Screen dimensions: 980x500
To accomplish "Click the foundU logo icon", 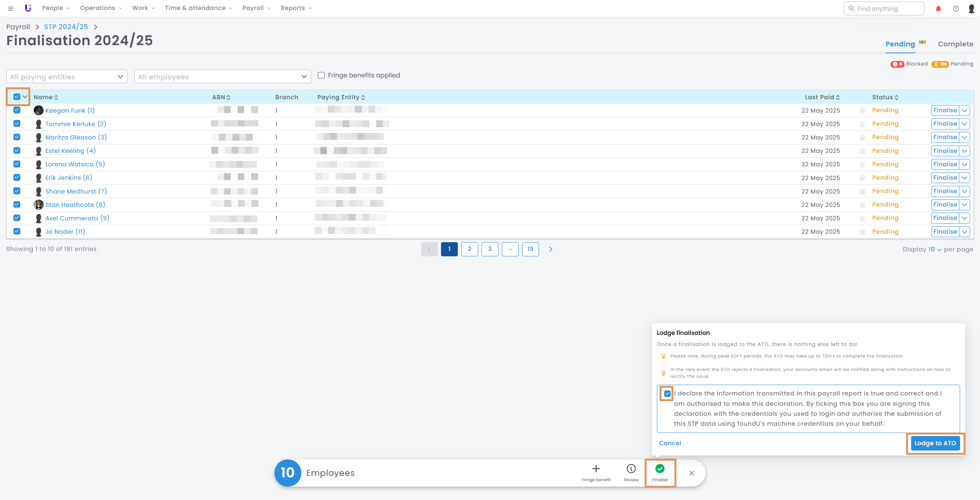I will [x=28, y=8].
